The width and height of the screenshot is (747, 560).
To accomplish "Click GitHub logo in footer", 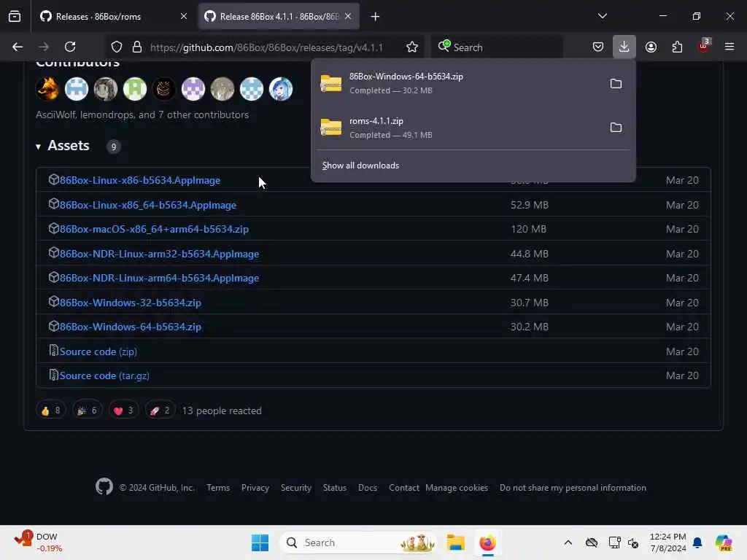I will point(104,486).
